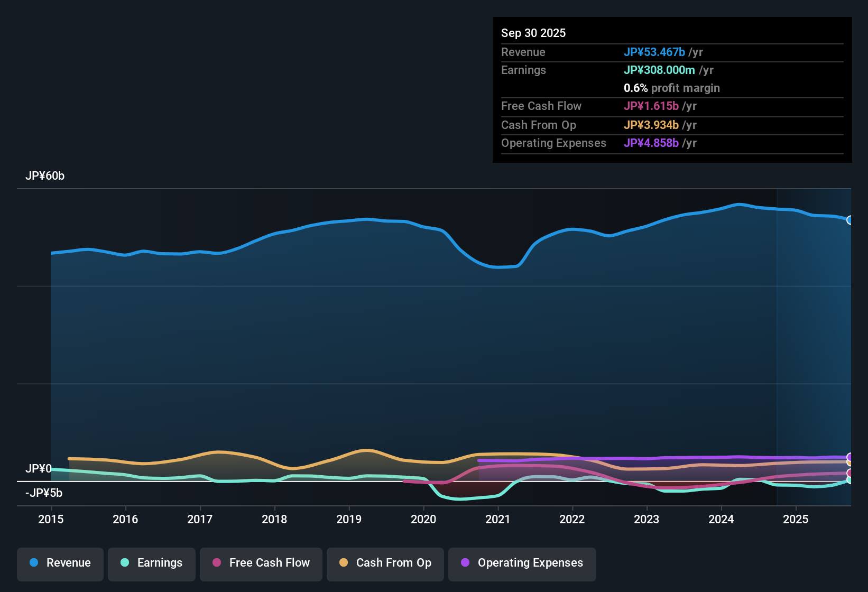Click the teal Earnings legend dot icon

pos(125,563)
